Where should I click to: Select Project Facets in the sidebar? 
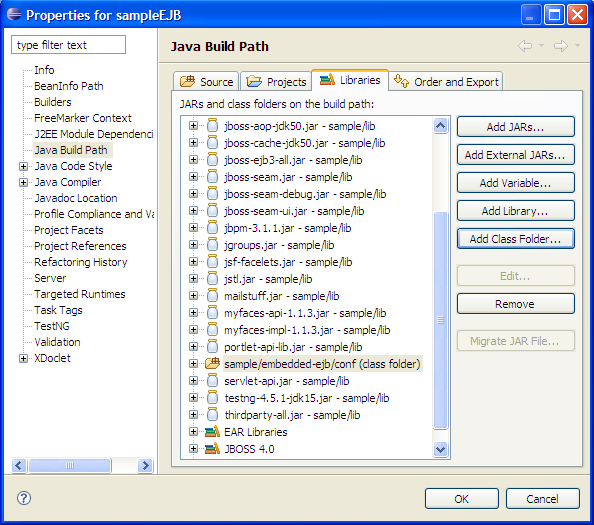(69, 230)
